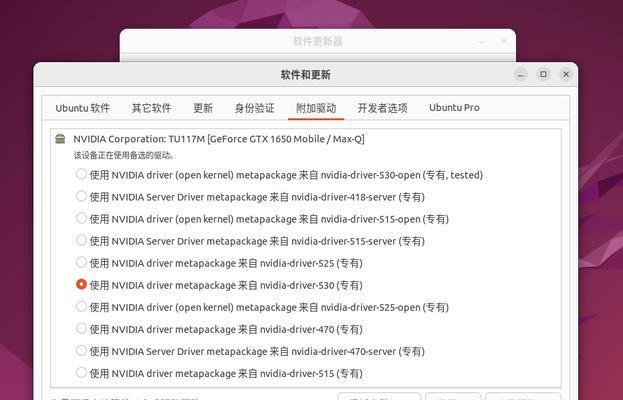Click the 软件更新器 title in background window
Viewport: 623px width, 400px height.
317,41
